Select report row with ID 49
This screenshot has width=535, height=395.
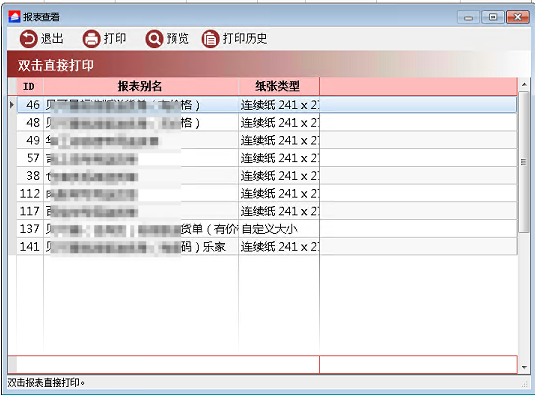click(266, 140)
